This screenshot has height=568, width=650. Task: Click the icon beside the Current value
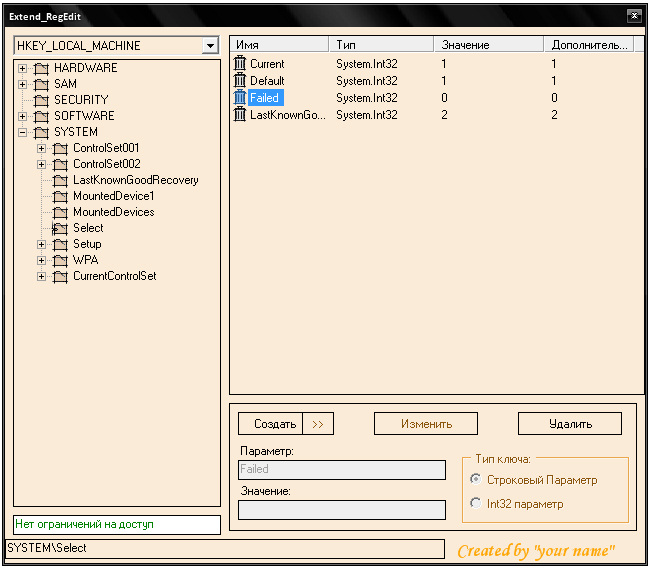tap(240, 64)
